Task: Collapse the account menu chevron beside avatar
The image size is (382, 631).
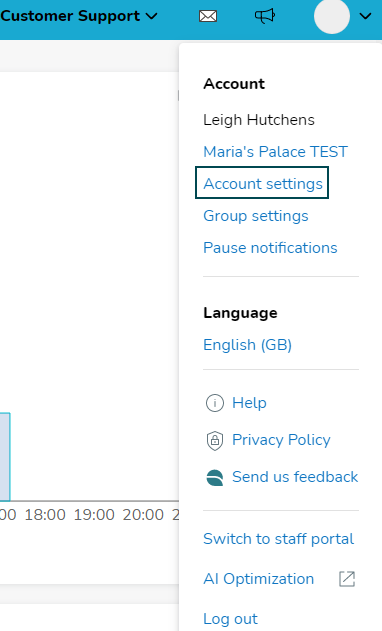Action: [x=365, y=16]
